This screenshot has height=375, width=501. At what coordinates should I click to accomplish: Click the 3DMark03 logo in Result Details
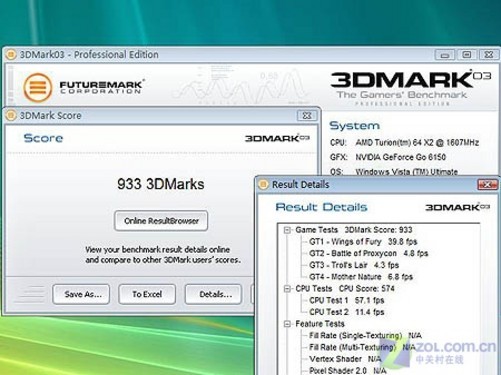tap(457, 207)
